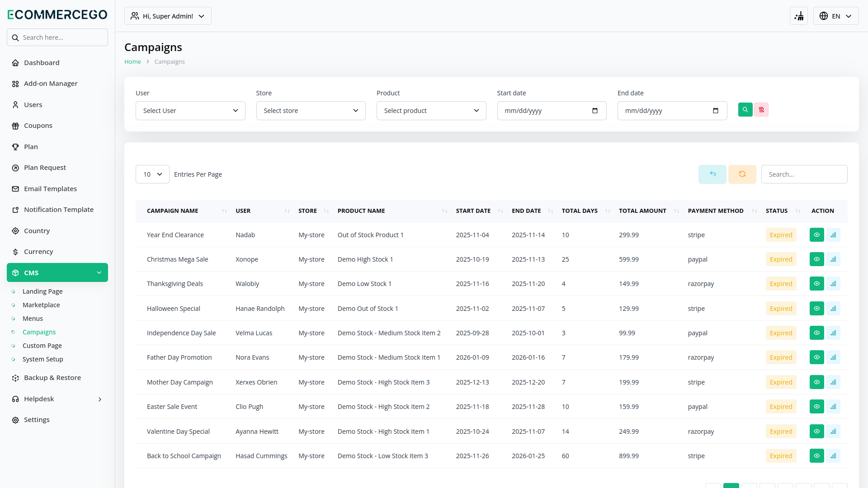Sort by Status column arrows
This screenshot has height=488, width=868.
(798, 211)
